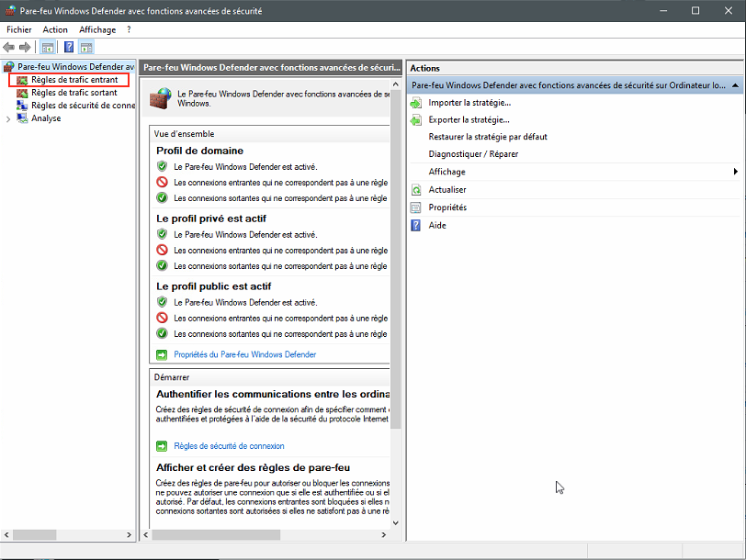Open the Affichage menu
This screenshot has width=746, height=560.
(x=97, y=29)
